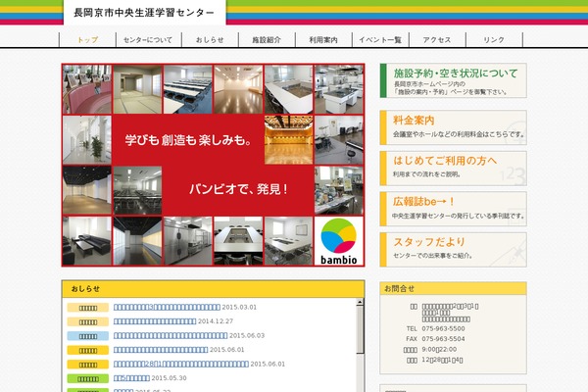Viewport: 588px width, 392px height.
Task: Click the category tag beside the 2015.03.01 news
Action: tap(88, 308)
